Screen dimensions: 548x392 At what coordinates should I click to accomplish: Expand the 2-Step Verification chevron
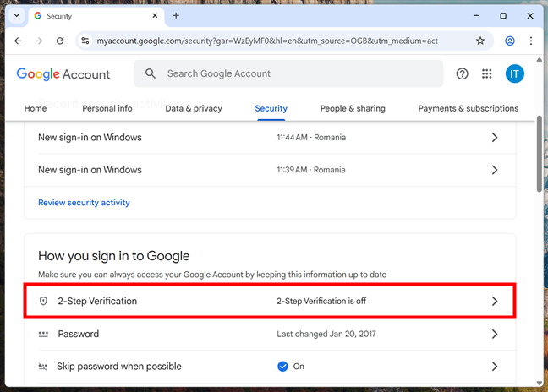pyautogui.click(x=495, y=301)
